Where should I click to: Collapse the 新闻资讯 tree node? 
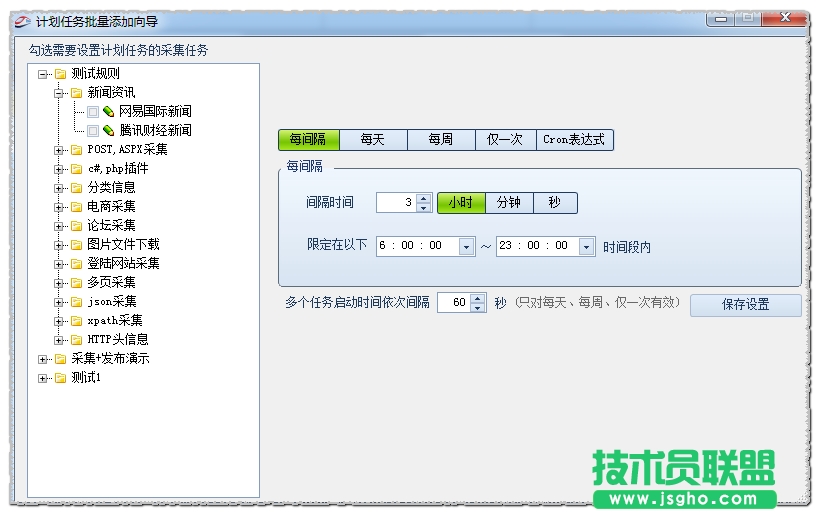point(59,94)
